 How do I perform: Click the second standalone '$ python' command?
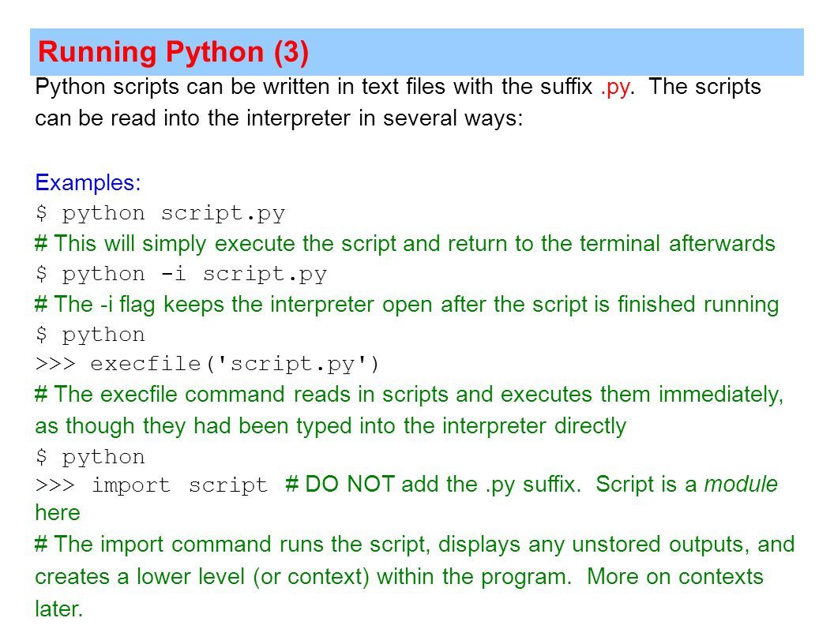pos(90,458)
